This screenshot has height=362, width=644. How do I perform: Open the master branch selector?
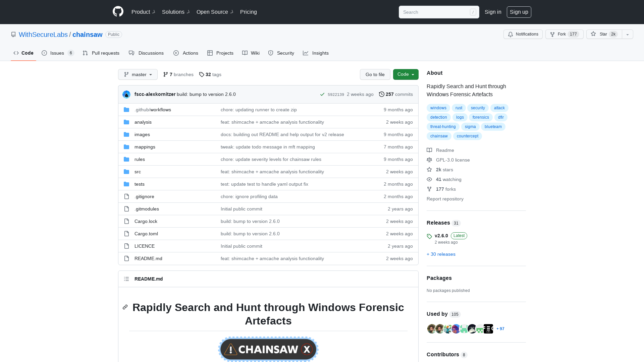click(138, 74)
